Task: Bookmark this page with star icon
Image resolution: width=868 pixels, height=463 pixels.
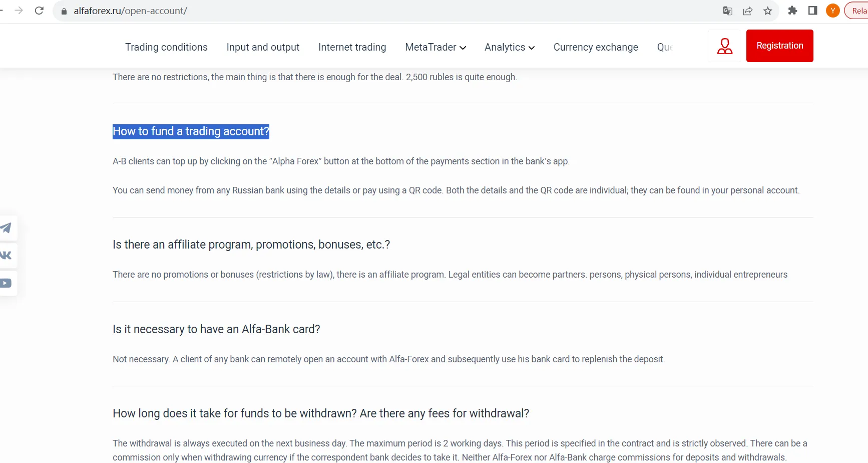Action: click(x=768, y=11)
